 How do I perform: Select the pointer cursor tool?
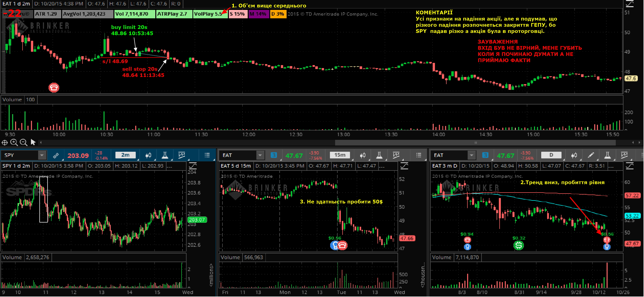(33, 142)
